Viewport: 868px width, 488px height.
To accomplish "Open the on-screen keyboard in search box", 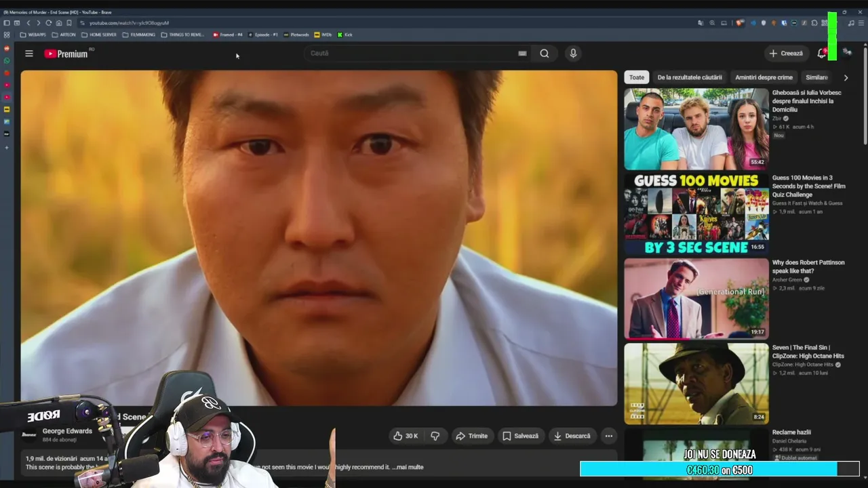I will (x=522, y=54).
